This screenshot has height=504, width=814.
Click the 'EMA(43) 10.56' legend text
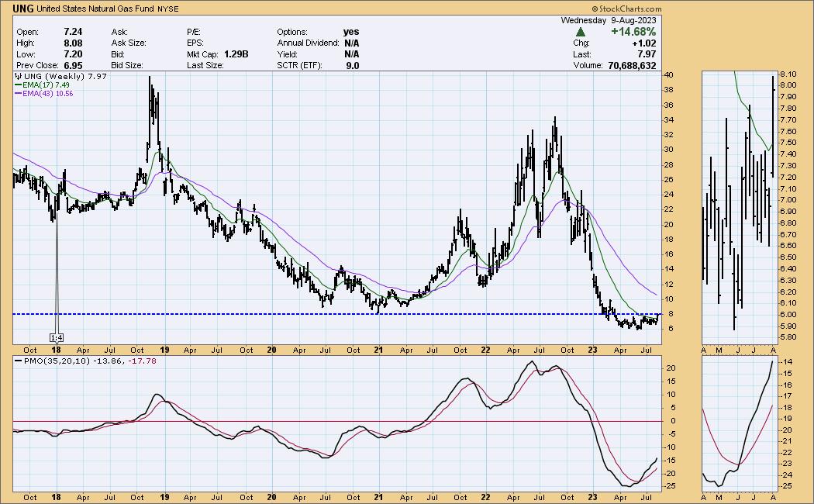click(x=48, y=94)
